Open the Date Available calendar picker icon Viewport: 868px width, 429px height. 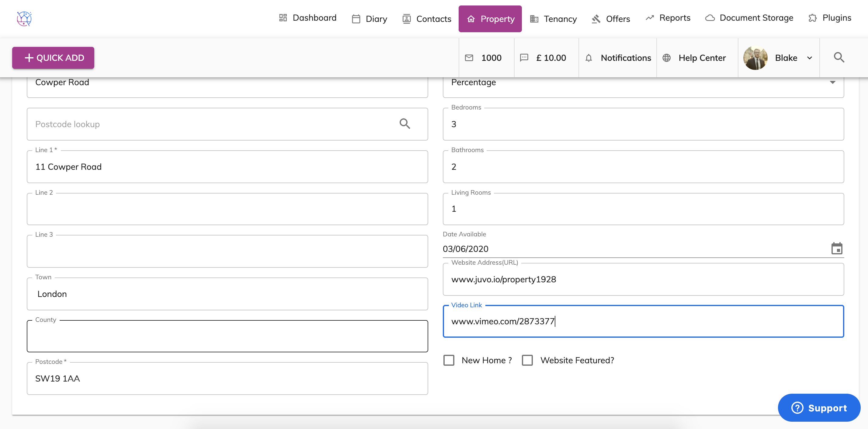(836, 249)
